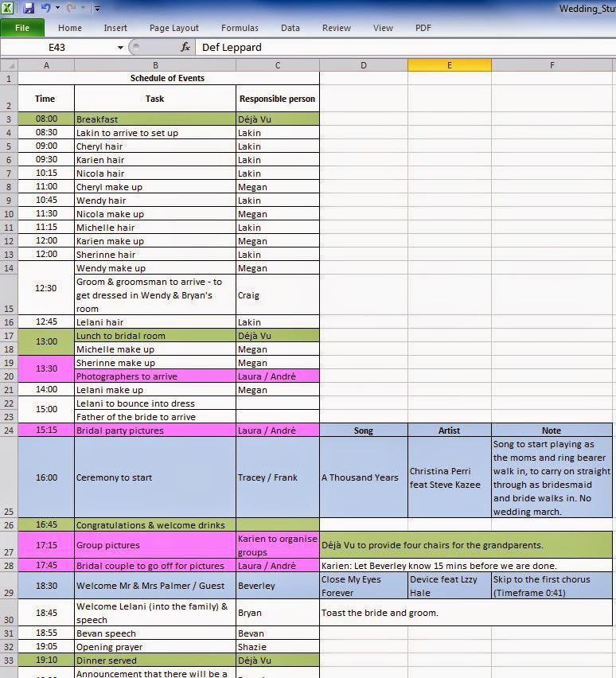This screenshot has height=678, width=616.
Task: Click the Redo button
Action: (x=72, y=7)
